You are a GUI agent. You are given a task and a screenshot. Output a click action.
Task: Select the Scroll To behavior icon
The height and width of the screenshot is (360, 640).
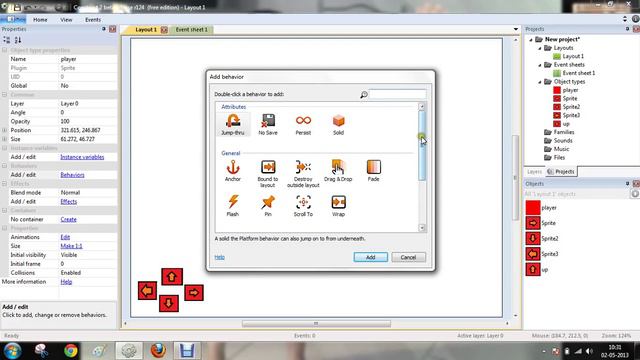tap(303, 202)
